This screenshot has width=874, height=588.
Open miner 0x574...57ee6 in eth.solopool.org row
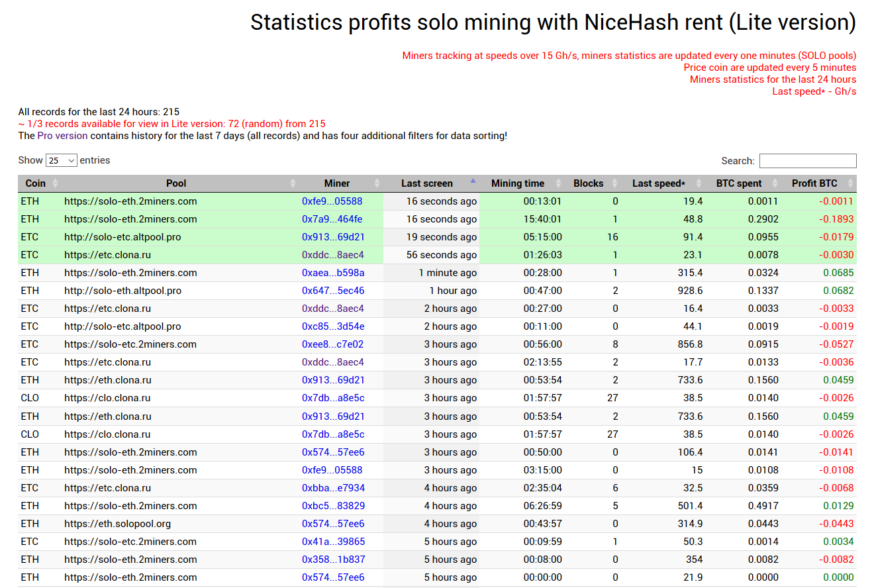click(x=333, y=524)
